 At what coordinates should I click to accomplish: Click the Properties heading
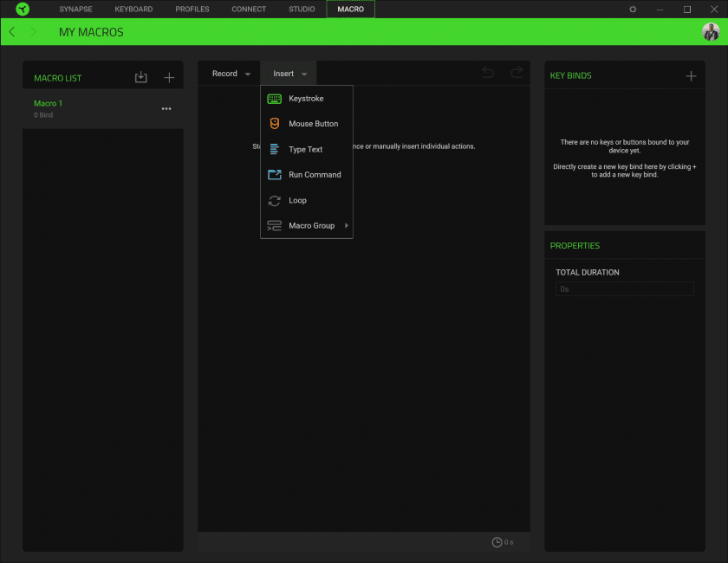tap(575, 245)
